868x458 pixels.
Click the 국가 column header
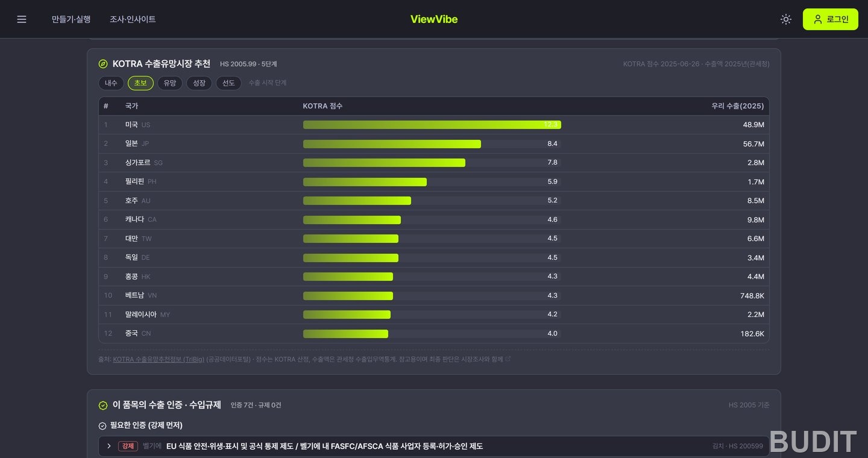click(x=131, y=106)
